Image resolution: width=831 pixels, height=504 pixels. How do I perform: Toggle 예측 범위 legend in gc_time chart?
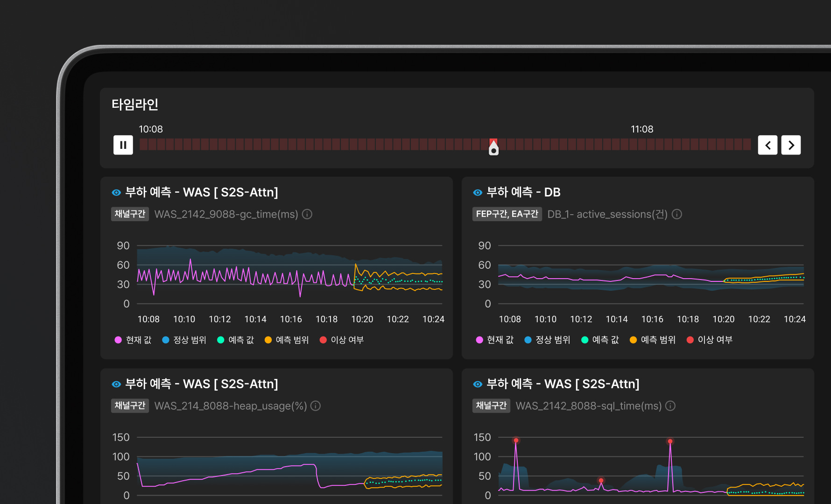coord(287,340)
